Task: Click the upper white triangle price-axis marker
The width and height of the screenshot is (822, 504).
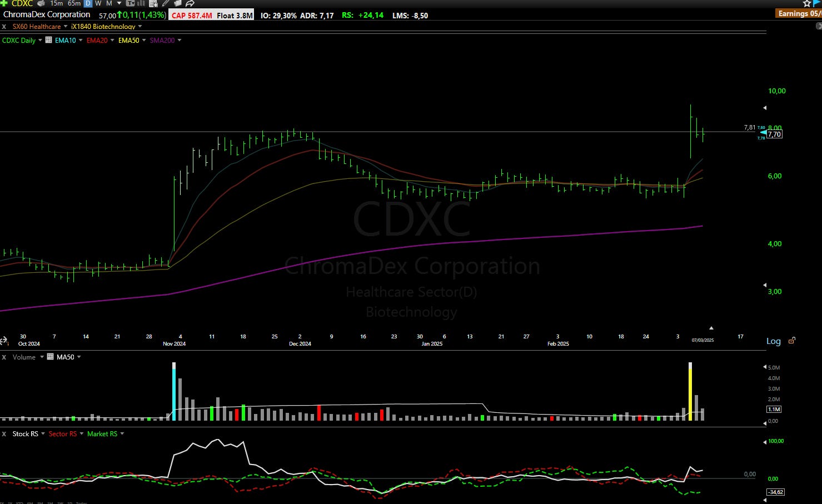Action: tap(765, 107)
